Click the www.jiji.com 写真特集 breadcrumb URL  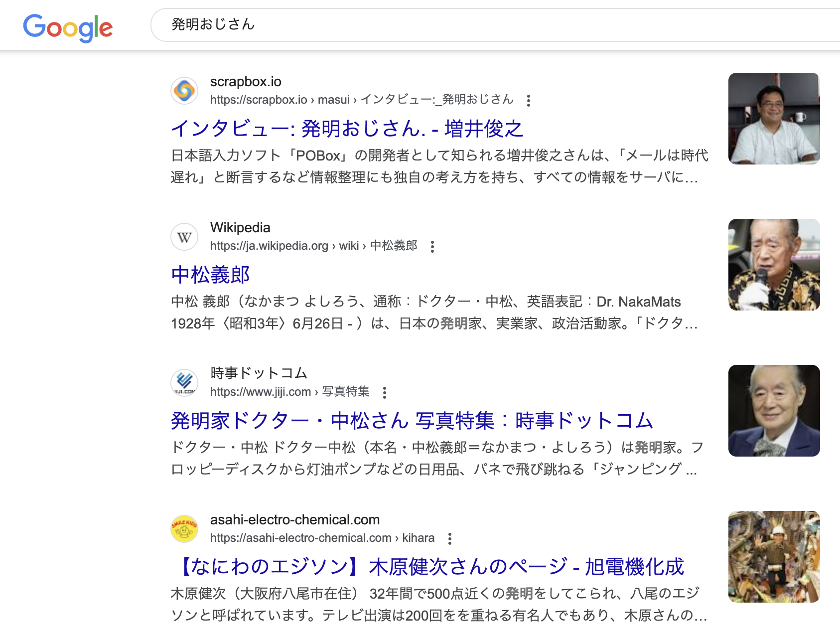pos(290,392)
